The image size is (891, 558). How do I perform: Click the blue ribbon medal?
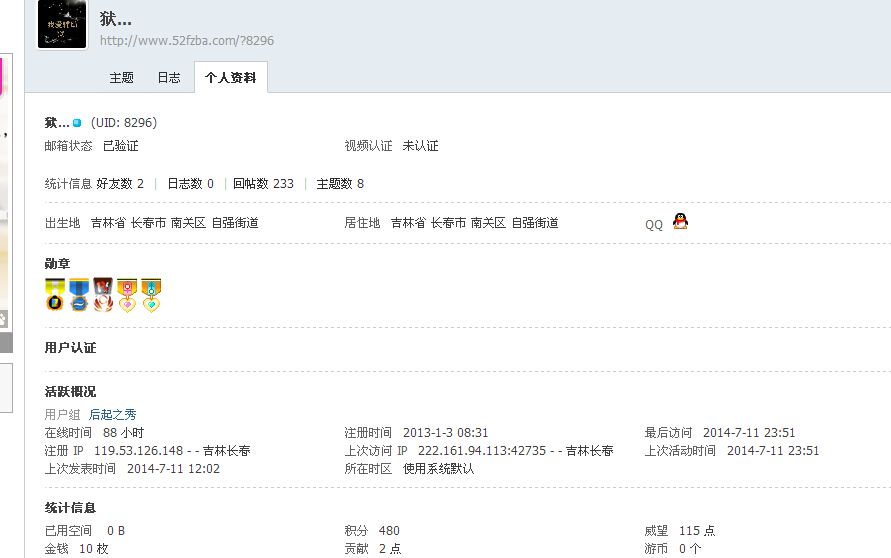[79, 295]
